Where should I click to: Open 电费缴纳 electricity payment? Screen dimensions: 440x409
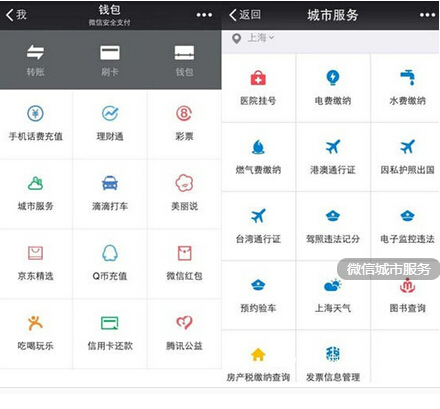click(x=333, y=88)
